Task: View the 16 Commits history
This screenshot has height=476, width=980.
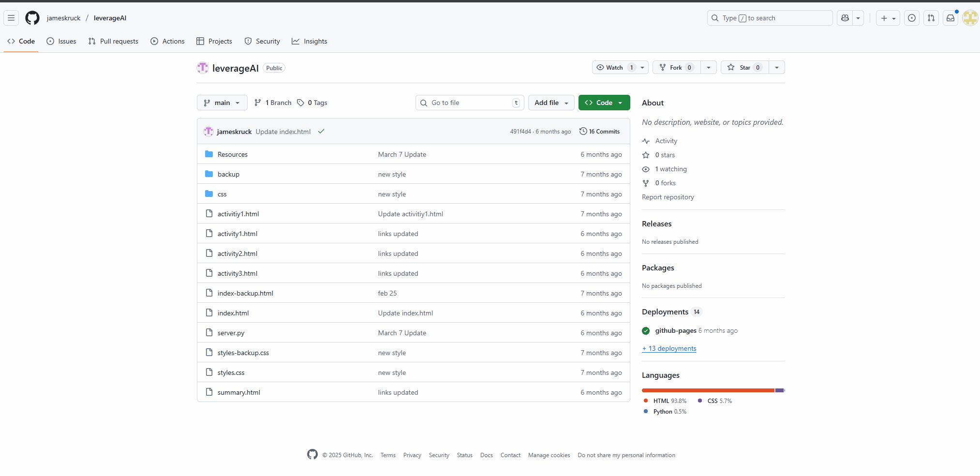Action: (x=600, y=132)
